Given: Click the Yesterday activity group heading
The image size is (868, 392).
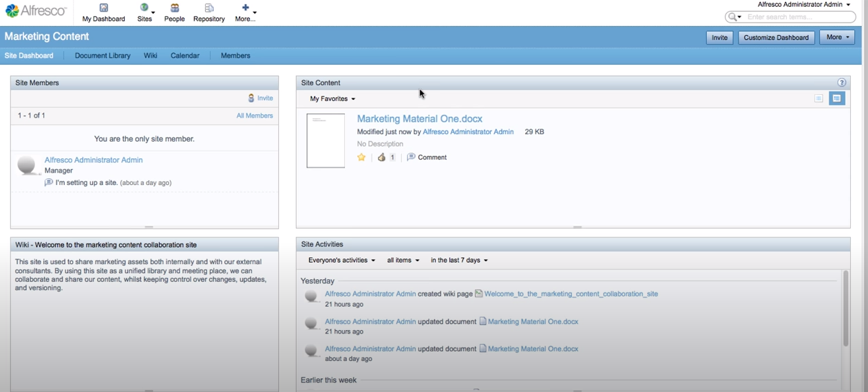Looking at the screenshot, I should coord(317,281).
